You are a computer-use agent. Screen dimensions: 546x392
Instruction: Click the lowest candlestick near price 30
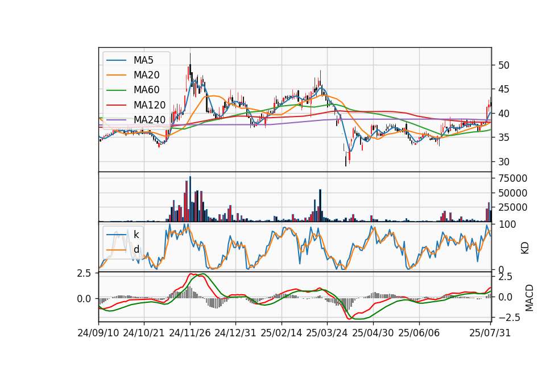pos(346,161)
